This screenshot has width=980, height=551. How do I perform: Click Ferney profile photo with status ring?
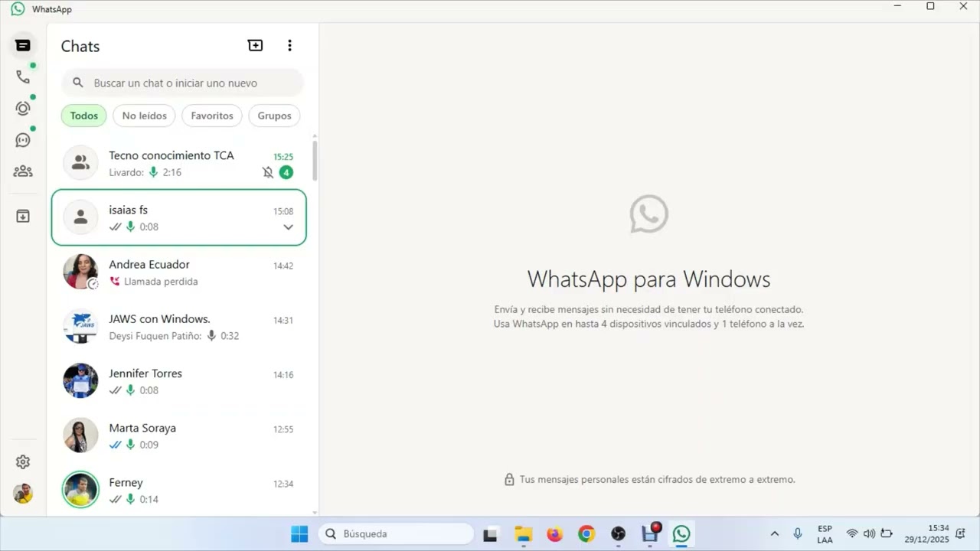(x=80, y=489)
